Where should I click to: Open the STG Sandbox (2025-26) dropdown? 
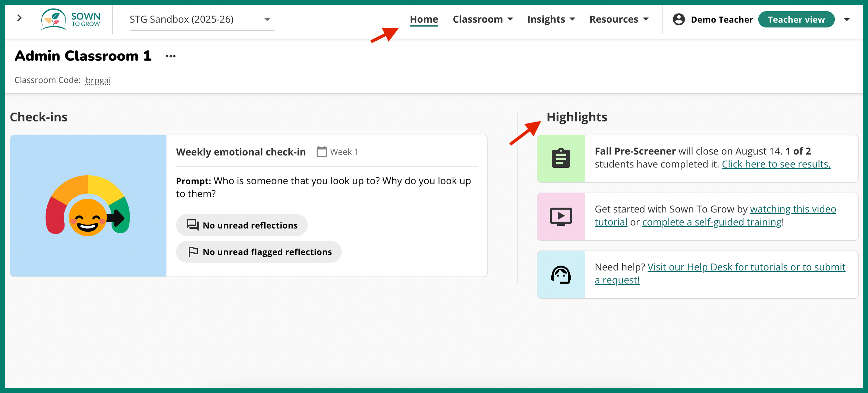click(201, 20)
